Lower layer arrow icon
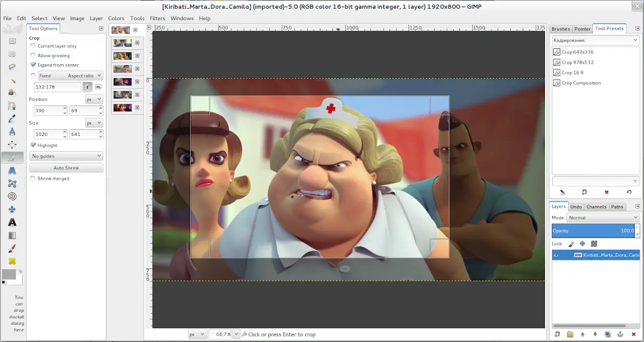 coord(595,334)
